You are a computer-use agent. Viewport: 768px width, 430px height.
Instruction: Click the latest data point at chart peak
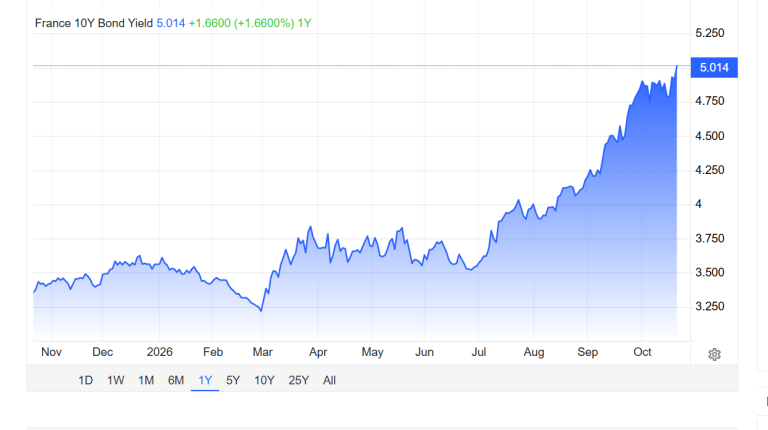coord(677,66)
